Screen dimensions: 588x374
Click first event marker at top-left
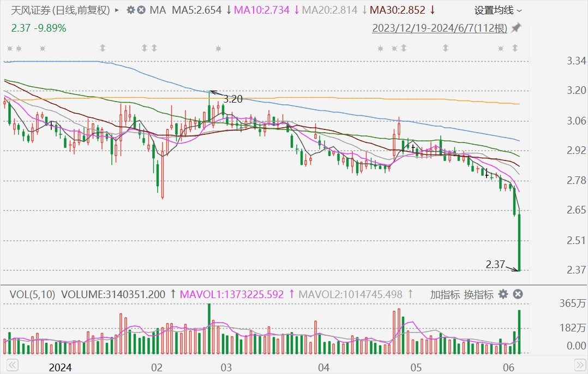click(9, 49)
